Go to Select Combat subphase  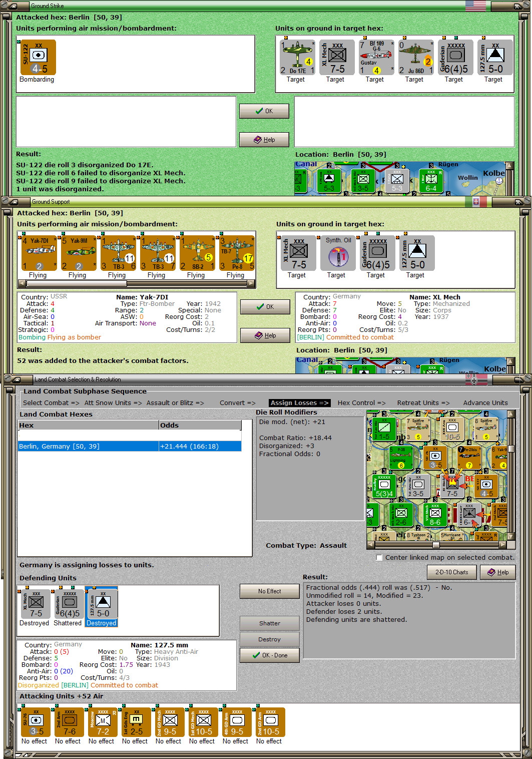pyautogui.click(x=51, y=403)
